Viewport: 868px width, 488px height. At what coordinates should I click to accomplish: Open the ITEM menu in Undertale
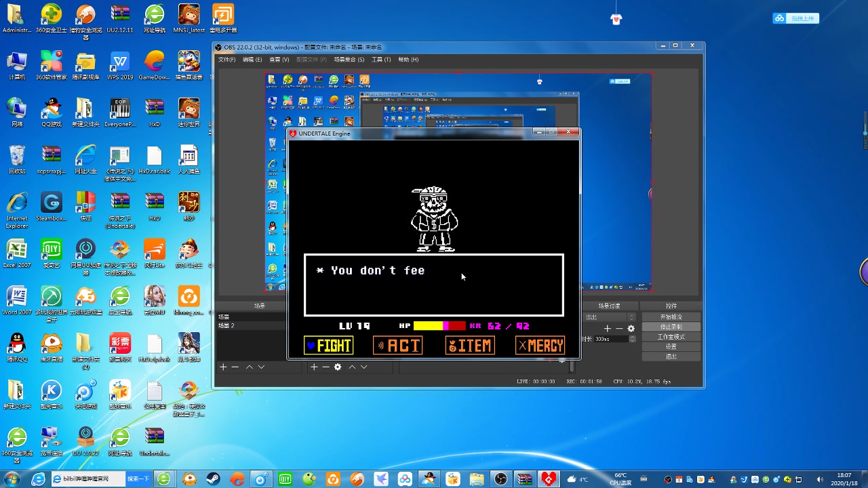click(x=470, y=346)
